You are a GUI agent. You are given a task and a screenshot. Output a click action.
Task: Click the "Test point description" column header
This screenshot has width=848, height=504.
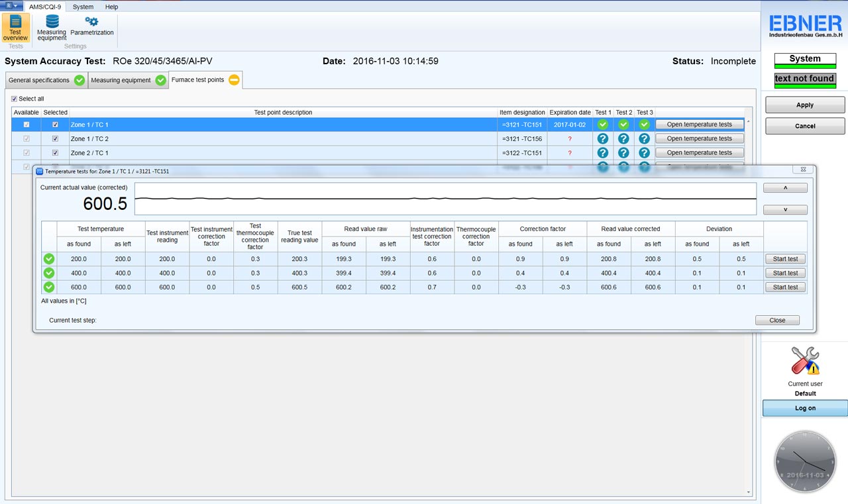pyautogui.click(x=283, y=113)
